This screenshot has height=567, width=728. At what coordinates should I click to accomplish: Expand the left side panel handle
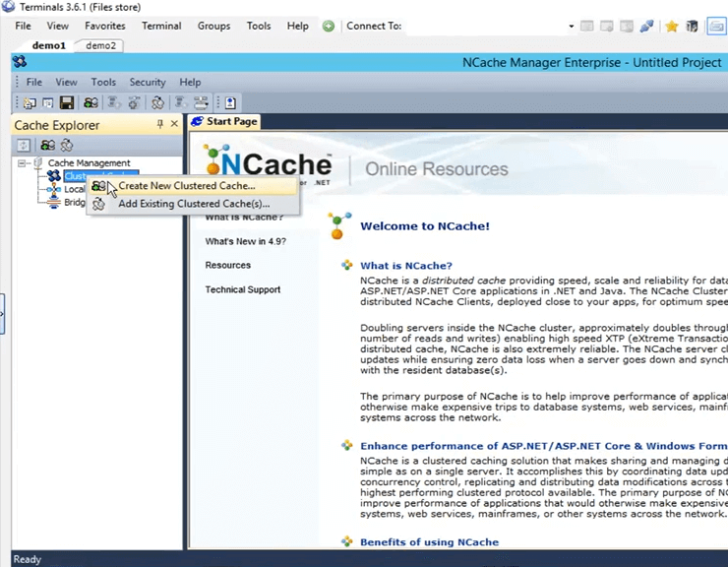click(2, 314)
